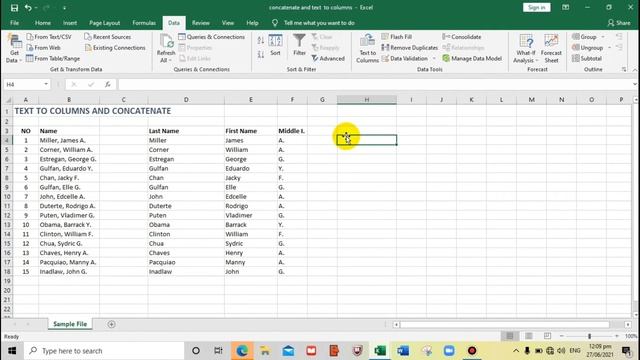Click the Save icon in quick access toolbar

(14, 8)
